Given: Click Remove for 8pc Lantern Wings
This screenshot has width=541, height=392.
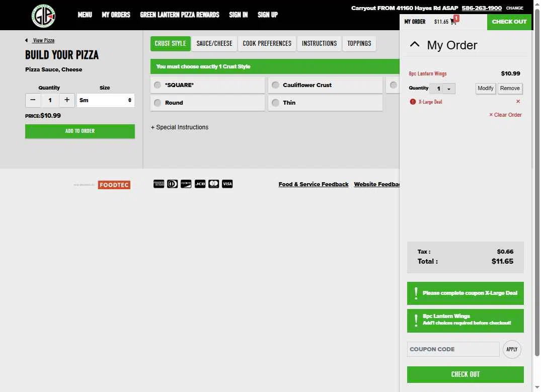Looking at the screenshot, I should (510, 89).
